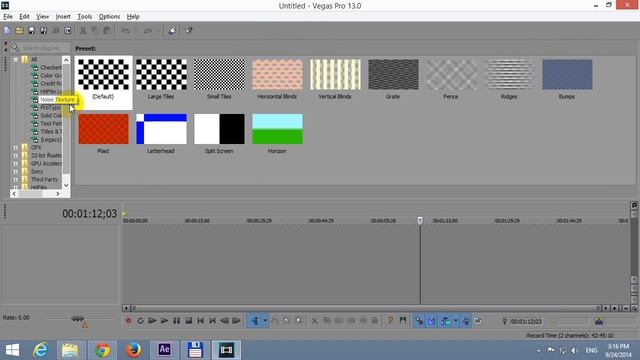This screenshot has width=640, height=360.
Task: Click the Search plug-ins field
Action: click(x=41, y=48)
